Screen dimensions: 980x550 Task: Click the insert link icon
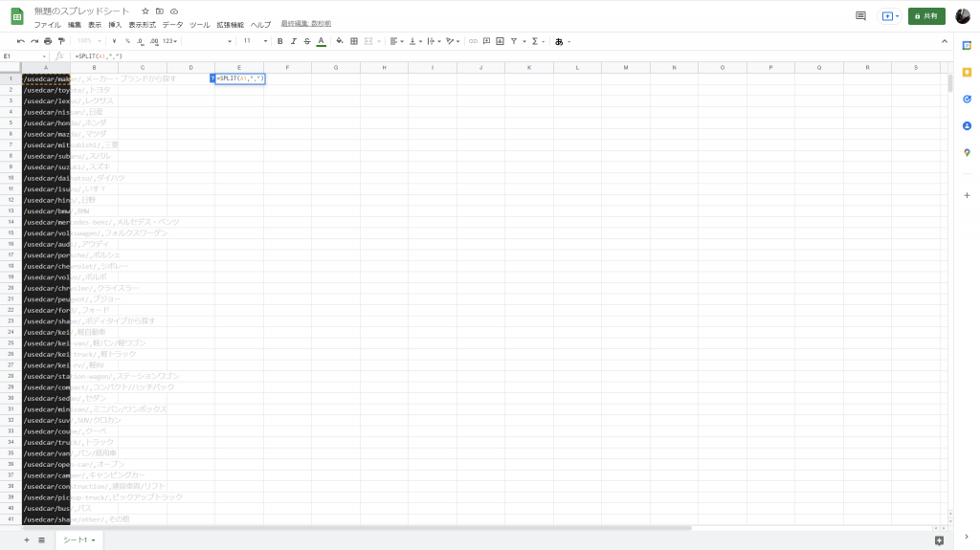473,41
